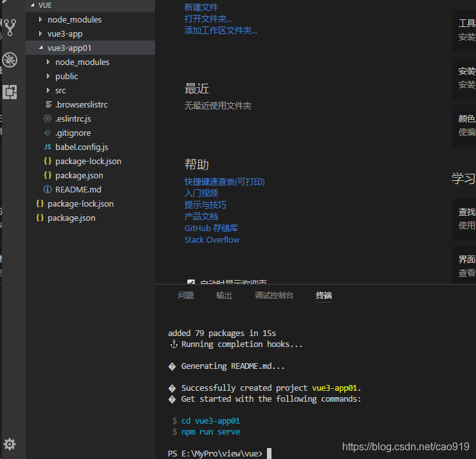Expand the public folder
This screenshot has height=459, width=476.
(48, 76)
